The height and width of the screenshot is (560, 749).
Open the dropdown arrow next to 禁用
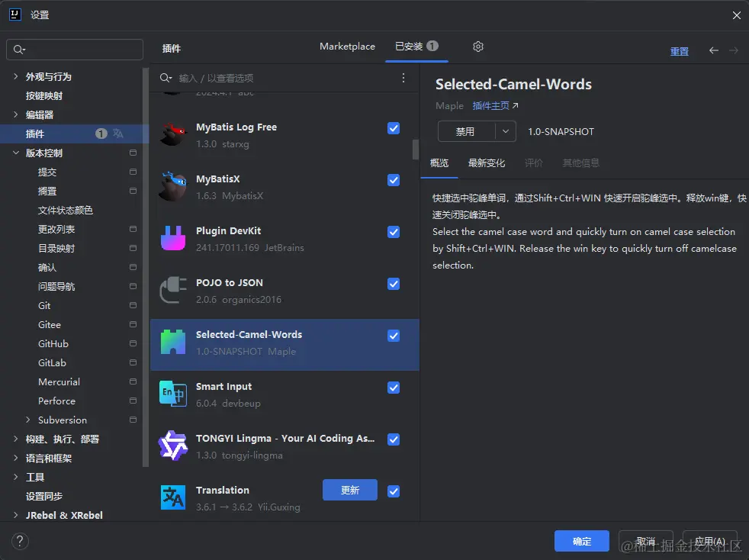[506, 131]
